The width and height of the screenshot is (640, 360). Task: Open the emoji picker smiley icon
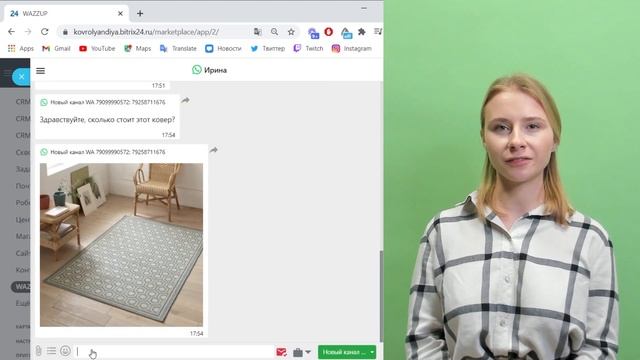coord(65,351)
